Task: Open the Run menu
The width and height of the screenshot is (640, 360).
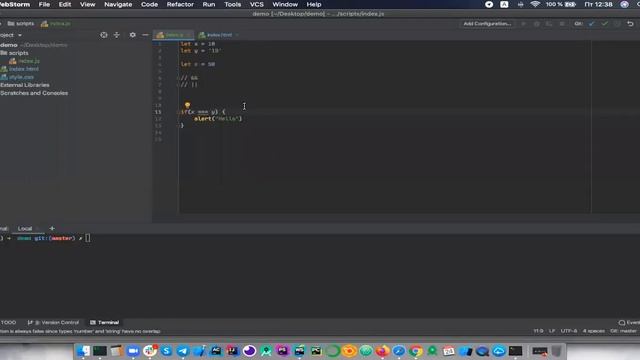Action: point(209,4)
